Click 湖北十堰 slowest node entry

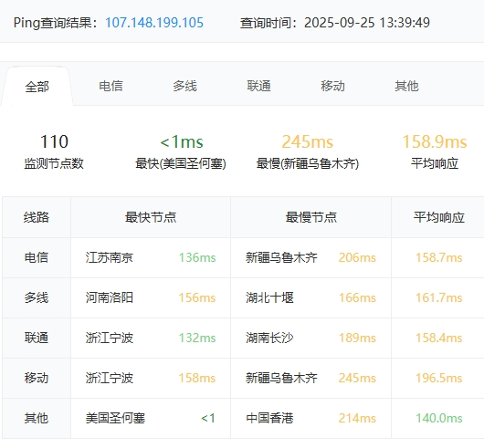tap(269, 297)
